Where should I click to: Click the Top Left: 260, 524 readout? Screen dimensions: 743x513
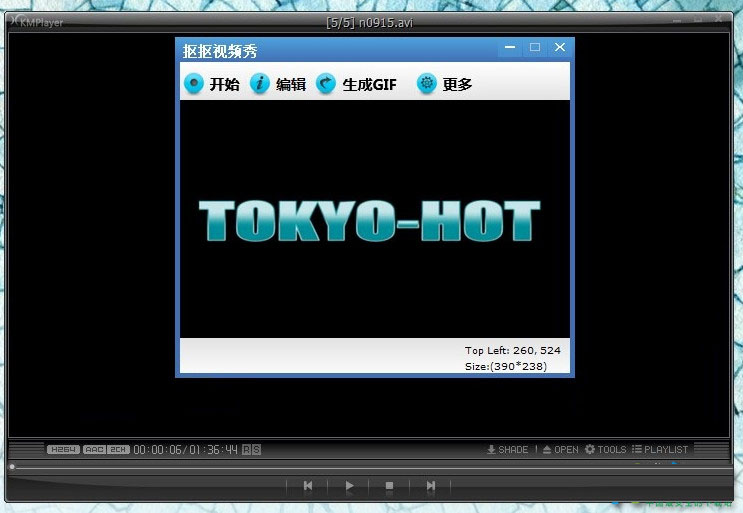click(512, 351)
